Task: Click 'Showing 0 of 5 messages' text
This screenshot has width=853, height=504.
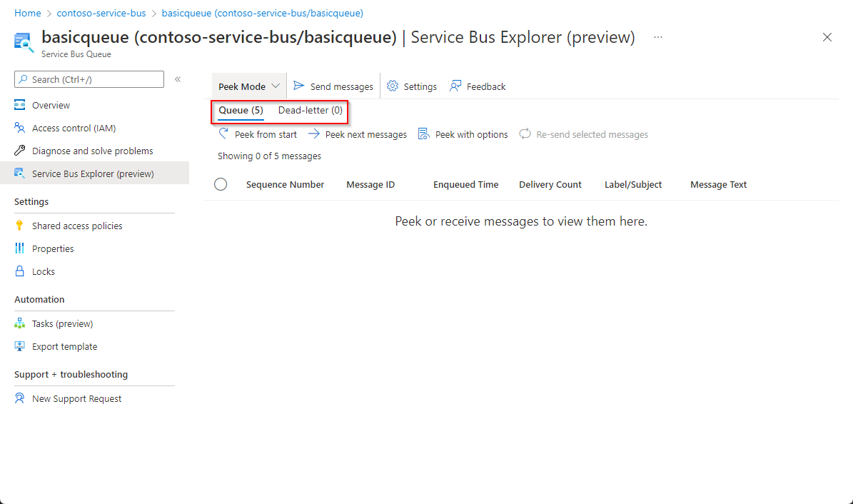Action: pyautogui.click(x=269, y=156)
